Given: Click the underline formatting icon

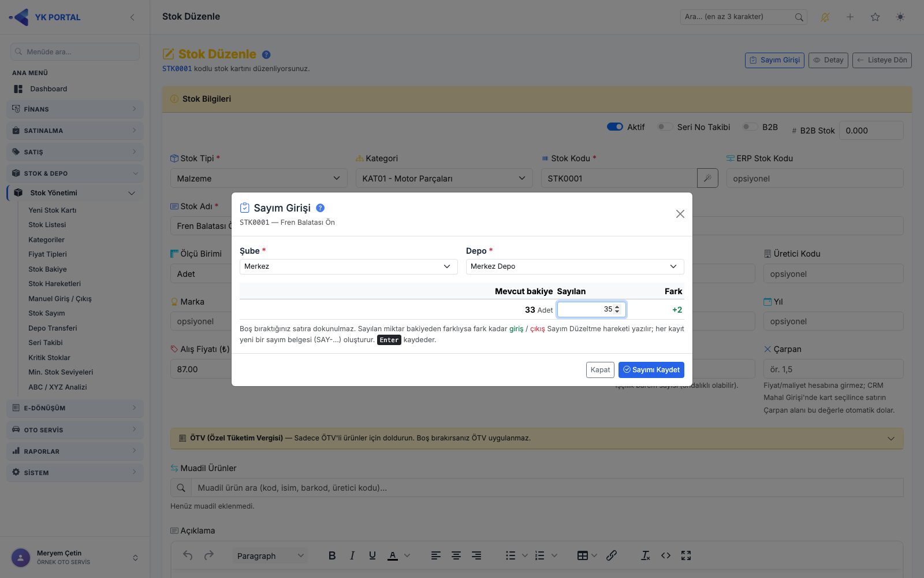Looking at the screenshot, I should coord(372,555).
